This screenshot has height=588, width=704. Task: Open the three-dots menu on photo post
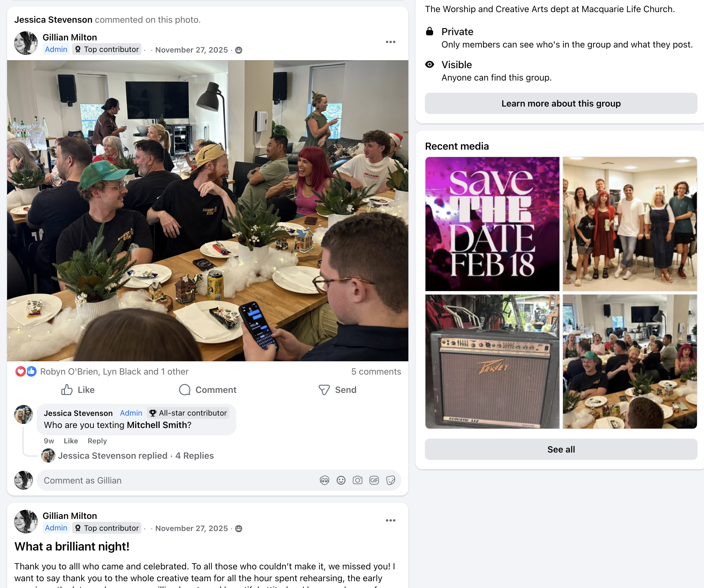pos(391,42)
